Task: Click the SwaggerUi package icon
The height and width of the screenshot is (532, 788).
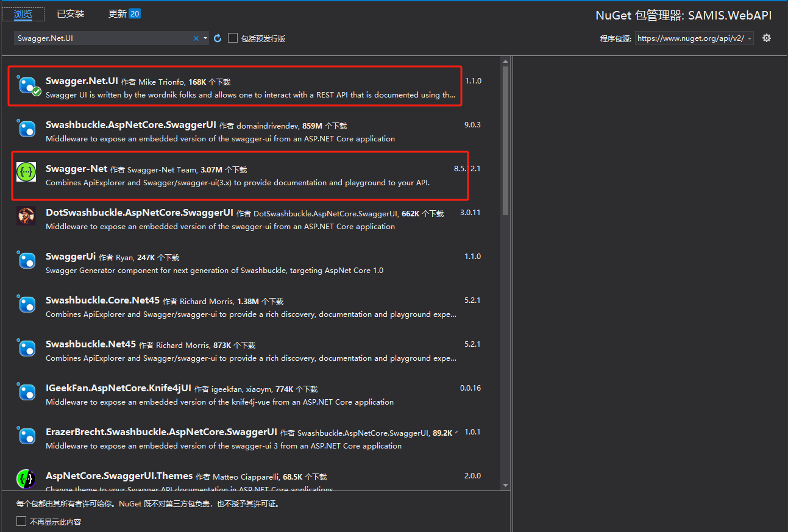Action: [26, 260]
